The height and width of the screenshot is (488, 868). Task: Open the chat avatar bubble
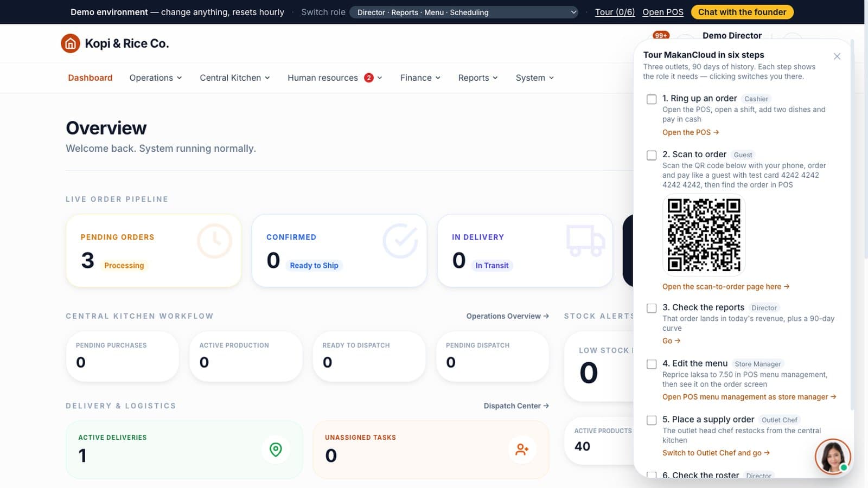833,457
